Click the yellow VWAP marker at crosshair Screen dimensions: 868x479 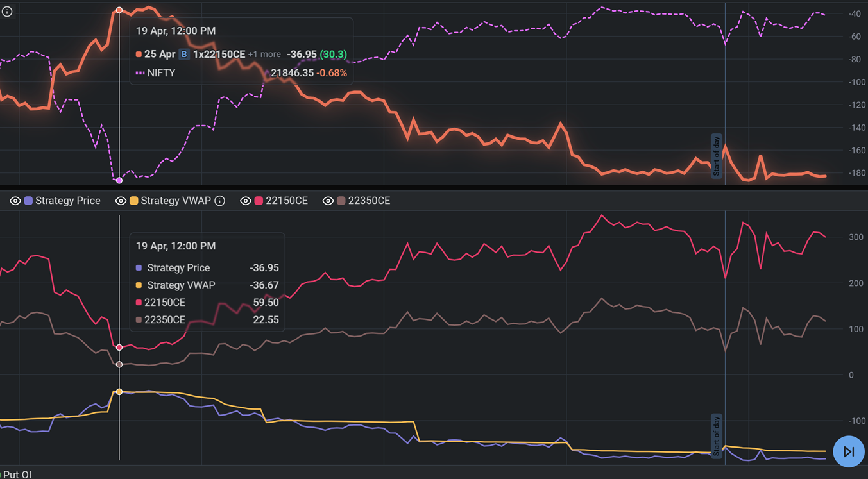[119, 392]
